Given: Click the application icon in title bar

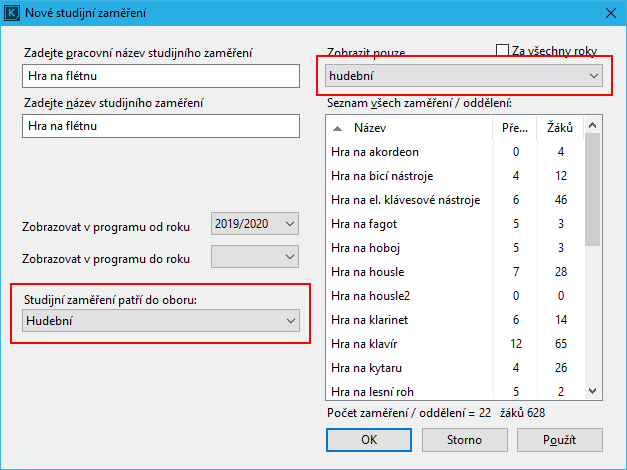Looking at the screenshot, I should point(13,12).
